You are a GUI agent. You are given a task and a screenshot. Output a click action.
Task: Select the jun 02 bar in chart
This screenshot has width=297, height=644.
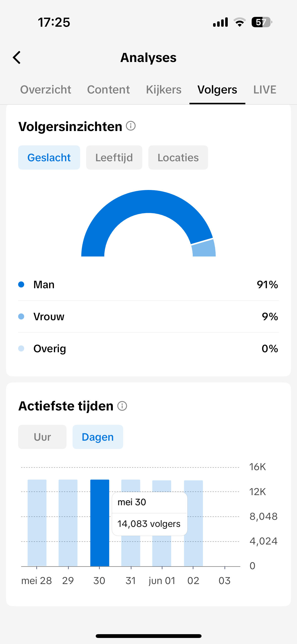[x=193, y=523]
